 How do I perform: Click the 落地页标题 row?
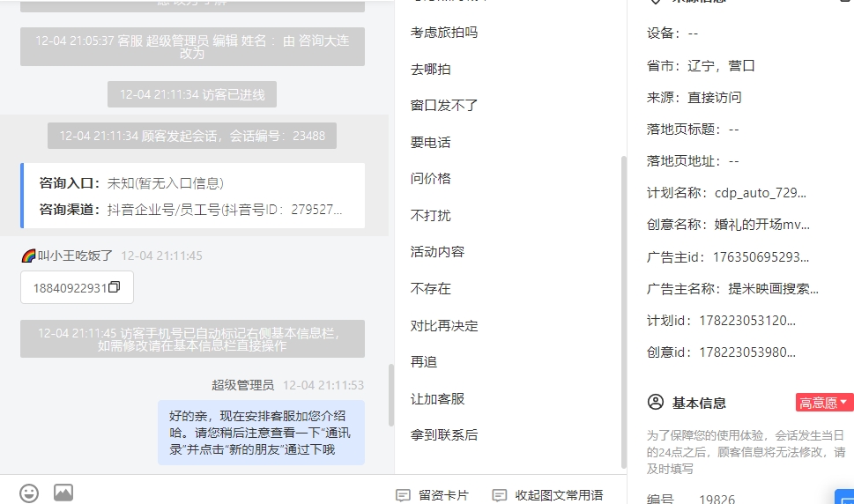pos(693,130)
